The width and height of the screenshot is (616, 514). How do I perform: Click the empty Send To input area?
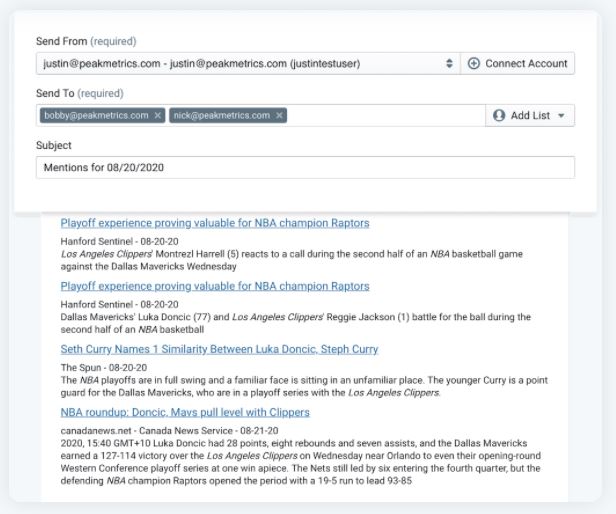point(386,116)
